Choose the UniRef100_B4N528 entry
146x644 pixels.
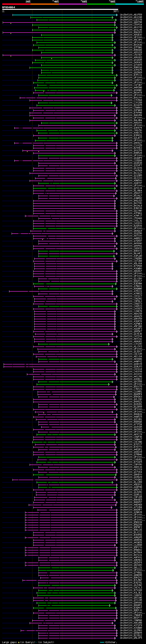point(131,153)
